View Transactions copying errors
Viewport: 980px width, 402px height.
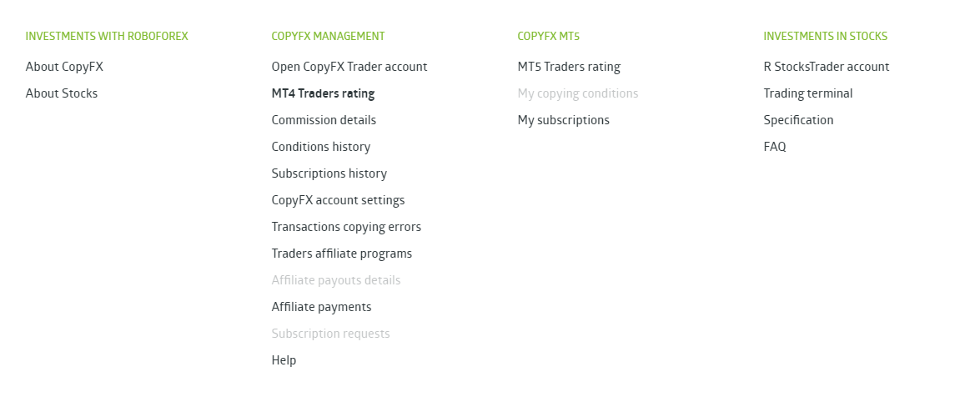click(x=346, y=227)
